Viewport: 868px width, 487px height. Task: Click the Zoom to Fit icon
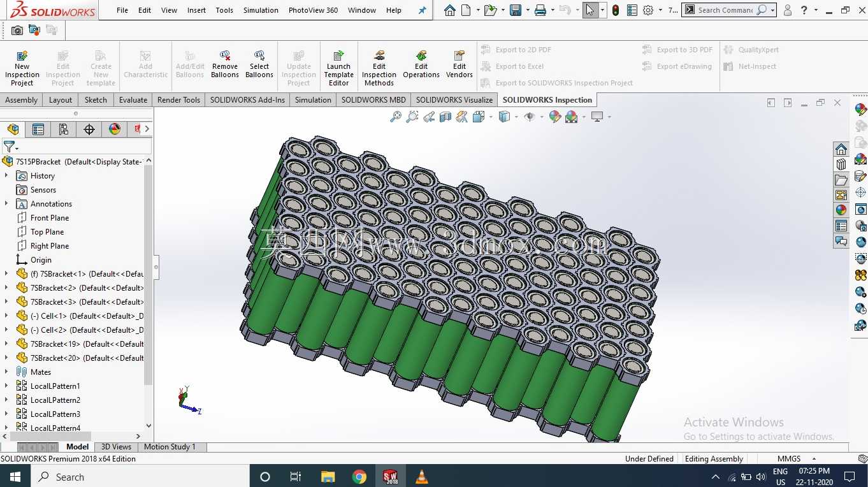point(396,117)
